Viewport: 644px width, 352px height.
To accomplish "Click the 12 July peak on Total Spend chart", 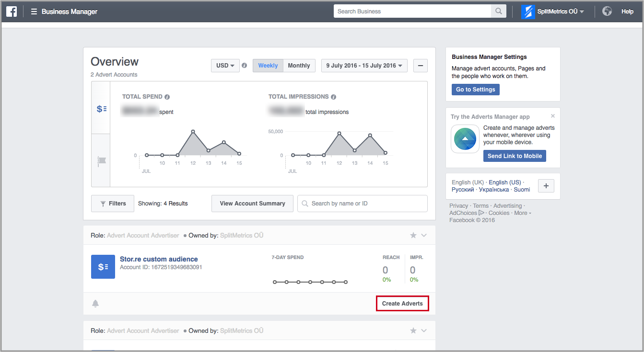I will (193, 131).
